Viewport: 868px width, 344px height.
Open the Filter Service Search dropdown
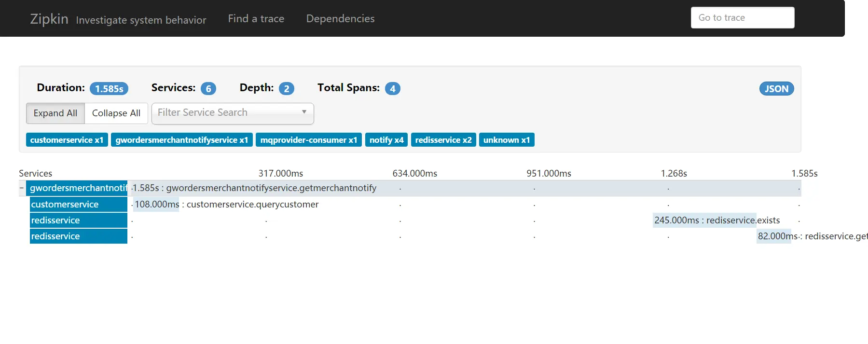coord(233,113)
